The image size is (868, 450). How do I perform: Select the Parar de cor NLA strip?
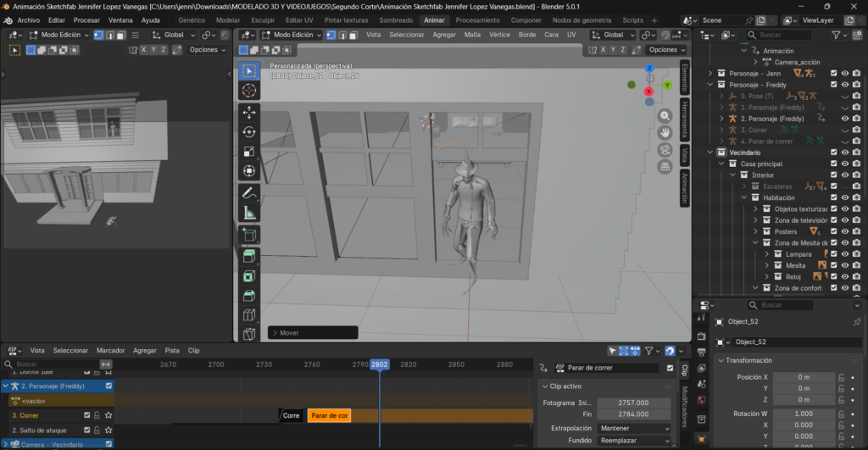[x=330, y=416]
